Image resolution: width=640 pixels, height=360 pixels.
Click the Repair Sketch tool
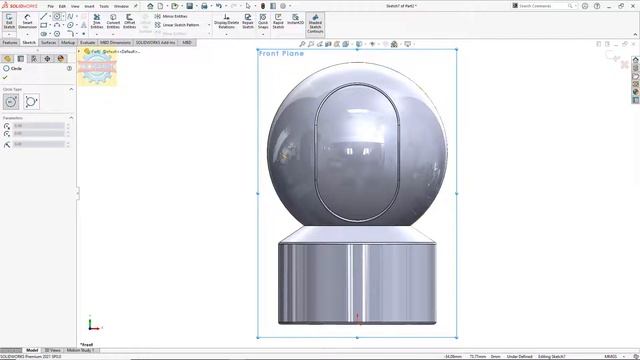(248, 21)
